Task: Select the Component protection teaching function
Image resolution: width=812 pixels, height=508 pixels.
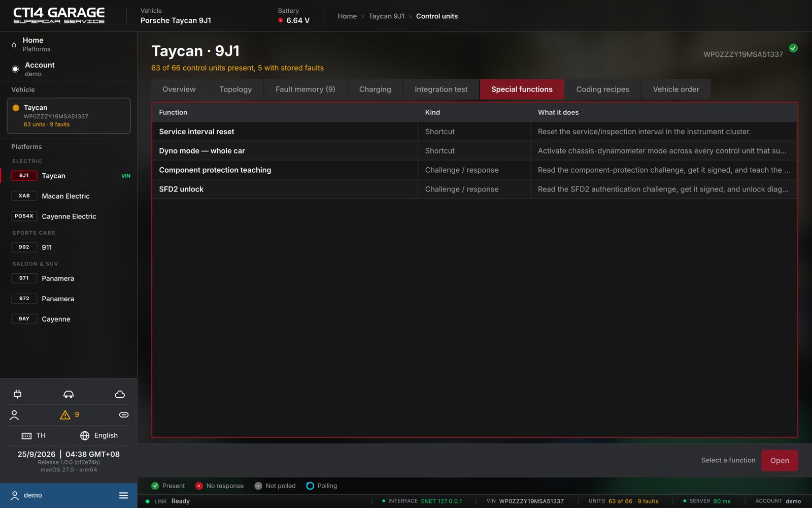Action: pos(475,170)
